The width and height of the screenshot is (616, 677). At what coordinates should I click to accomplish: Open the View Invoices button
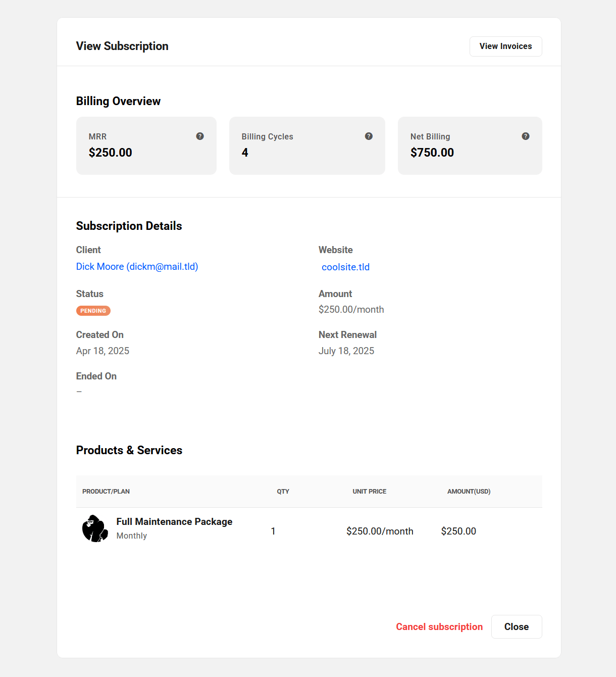click(x=505, y=46)
